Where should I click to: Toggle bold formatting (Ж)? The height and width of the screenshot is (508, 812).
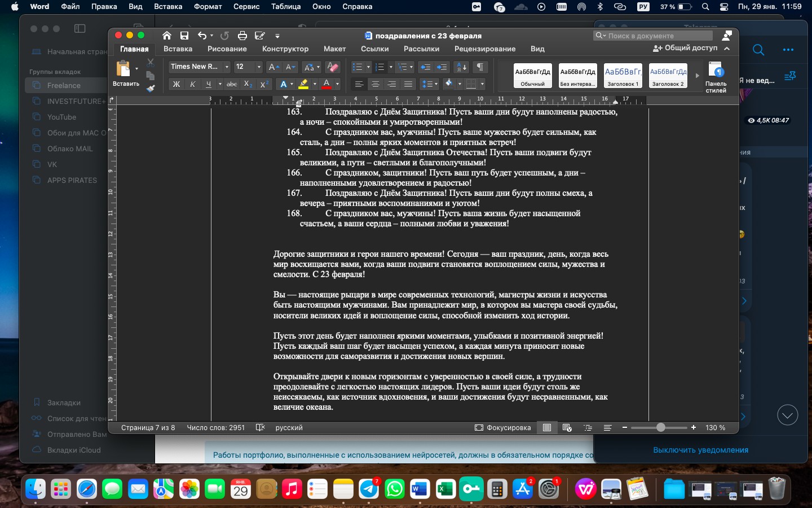click(x=176, y=84)
